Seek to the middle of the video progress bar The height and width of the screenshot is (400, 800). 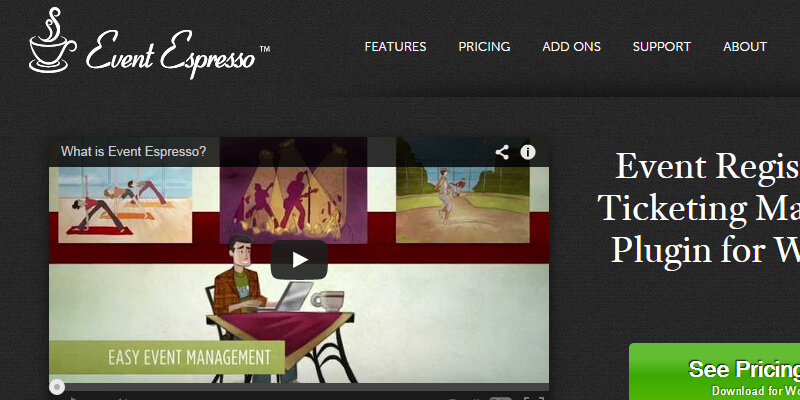299,387
